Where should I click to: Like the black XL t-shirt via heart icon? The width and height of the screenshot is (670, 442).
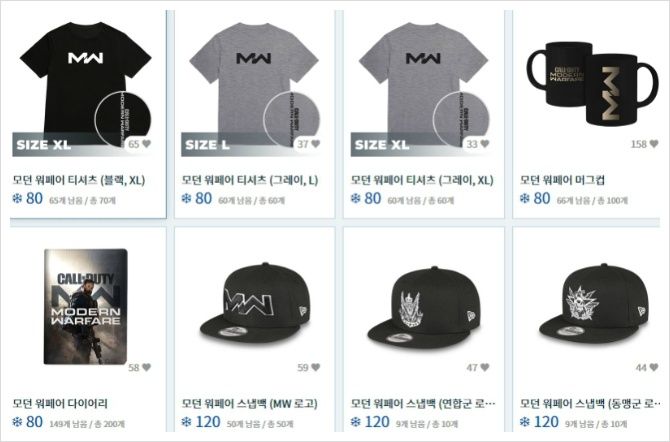tap(147, 144)
